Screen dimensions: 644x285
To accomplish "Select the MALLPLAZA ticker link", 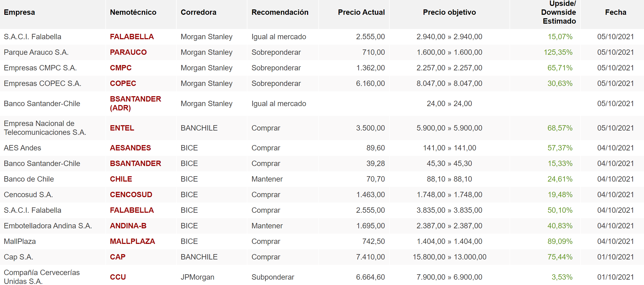I will click(x=132, y=241).
